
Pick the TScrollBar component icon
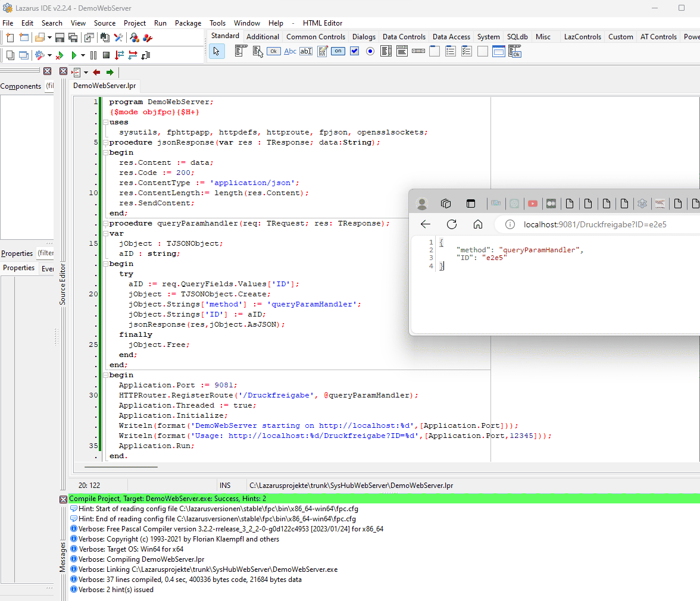pos(418,51)
